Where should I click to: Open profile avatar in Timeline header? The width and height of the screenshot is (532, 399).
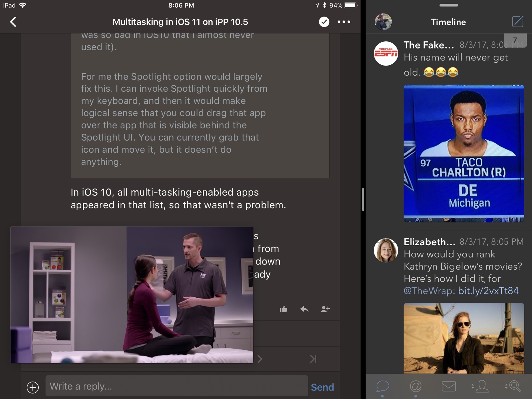[383, 22]
